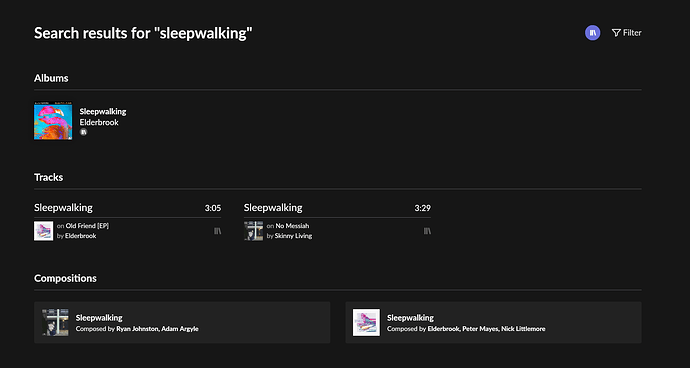Click No Messiah track thumbnail
Viewport: 690px width, 368px height.
253,231
